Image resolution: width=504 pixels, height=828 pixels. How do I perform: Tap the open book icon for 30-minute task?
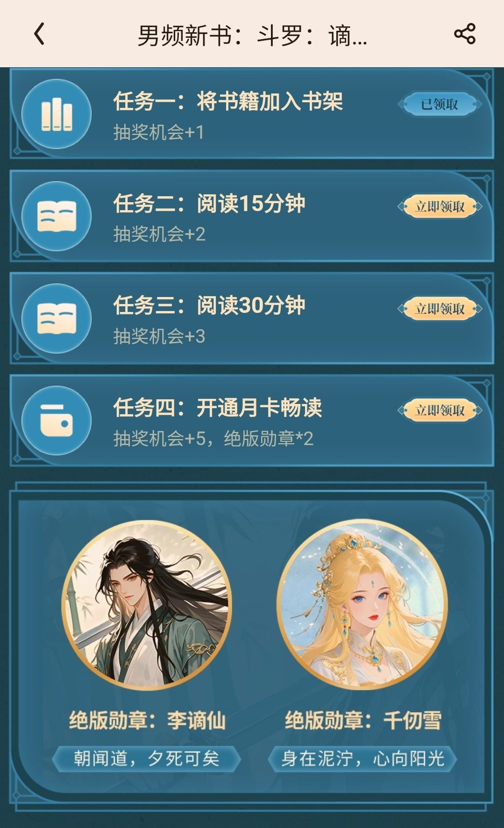click(x=57, y=318)
